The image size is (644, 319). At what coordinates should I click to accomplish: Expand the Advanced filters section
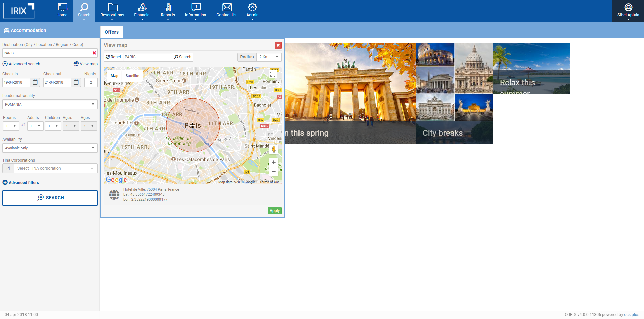(21, 183)
